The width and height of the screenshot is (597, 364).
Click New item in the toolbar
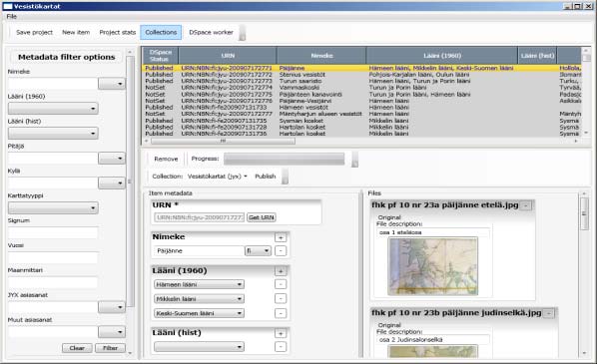tap(76, 32)
